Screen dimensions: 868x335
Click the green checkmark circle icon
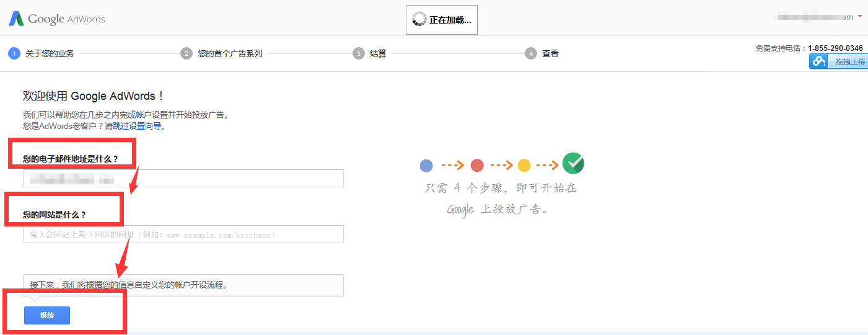pyautogui.click(x=574, y=163)
